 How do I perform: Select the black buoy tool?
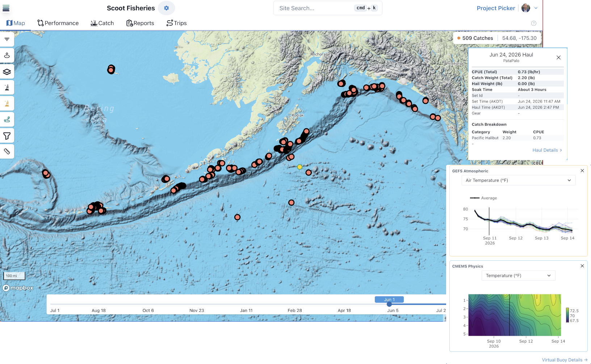coord(7,87)
